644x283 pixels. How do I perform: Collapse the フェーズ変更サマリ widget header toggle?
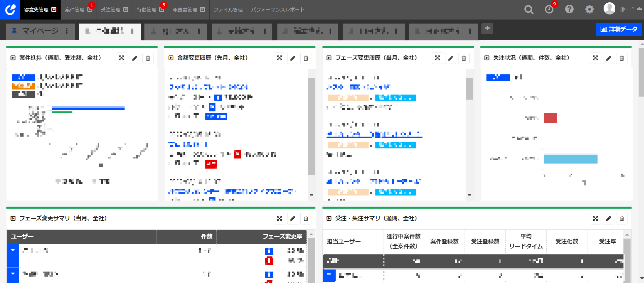coord(13,218)
